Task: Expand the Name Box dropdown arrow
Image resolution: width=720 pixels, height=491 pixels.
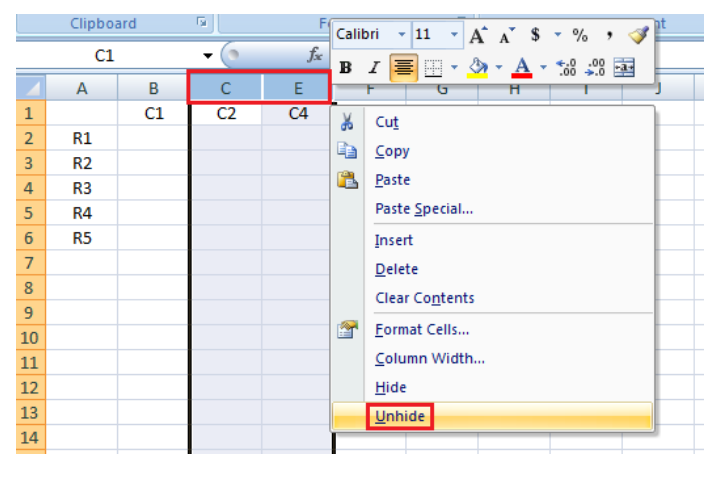Action: (207, 56)
